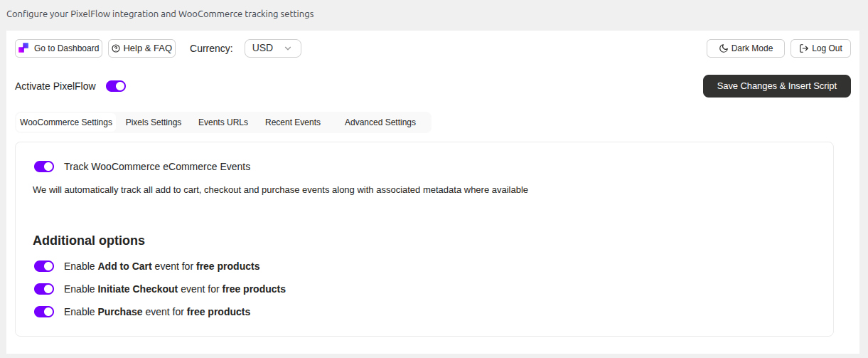868x358 pixels.
Task: Click the question mark Help icon
Action: (x=116, y=48)
